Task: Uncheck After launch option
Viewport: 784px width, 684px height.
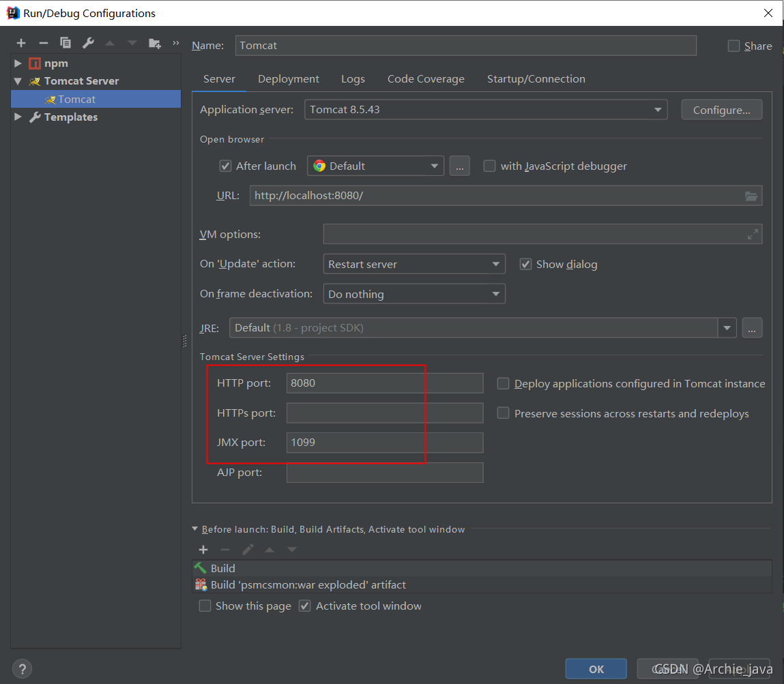Action: 225,166
